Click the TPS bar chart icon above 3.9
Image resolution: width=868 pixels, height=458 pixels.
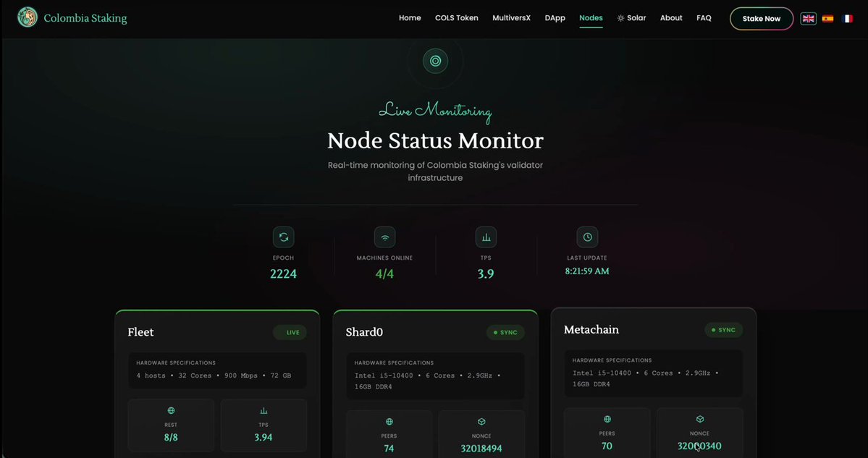pyautogui.click(x=486, y=237)
